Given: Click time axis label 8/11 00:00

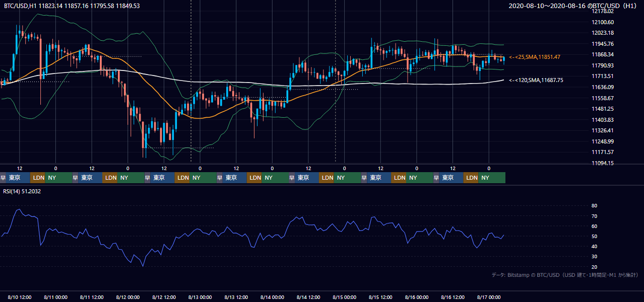Looking at the screenshot, I should tap(56, 297).
